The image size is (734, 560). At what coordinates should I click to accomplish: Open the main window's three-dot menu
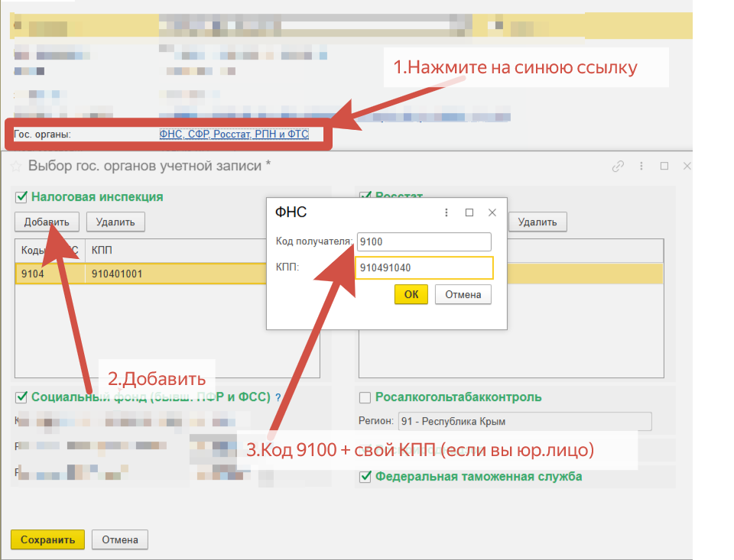641,166
